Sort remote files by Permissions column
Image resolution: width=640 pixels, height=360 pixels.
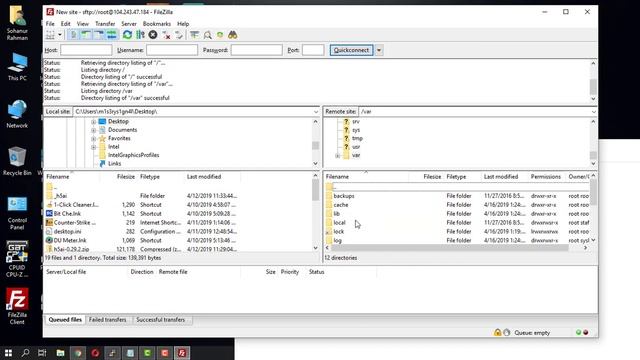[547, 177]
